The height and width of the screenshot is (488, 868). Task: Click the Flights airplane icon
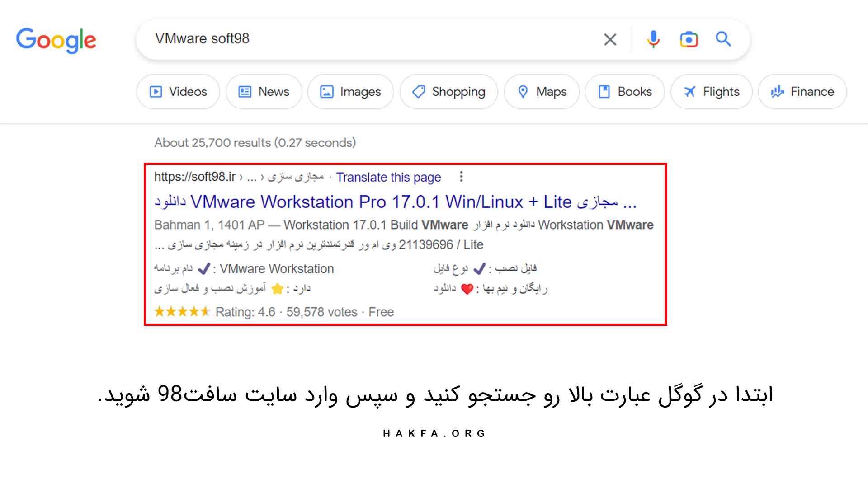point(689,92)
